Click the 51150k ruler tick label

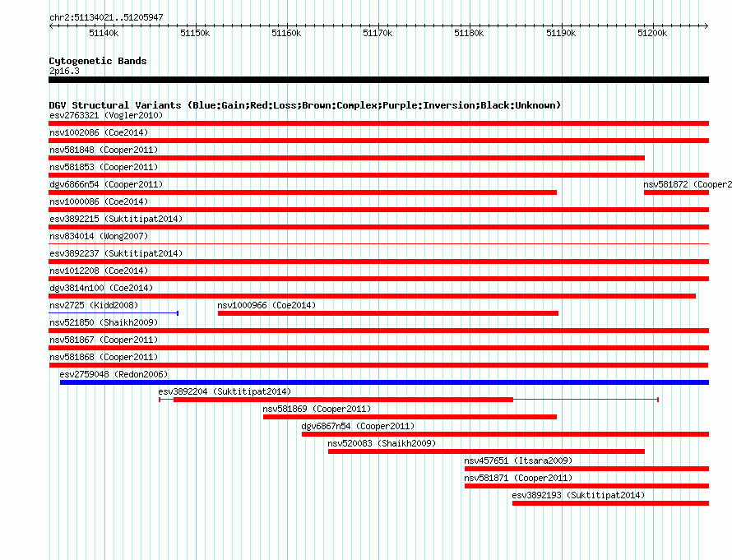195,33
